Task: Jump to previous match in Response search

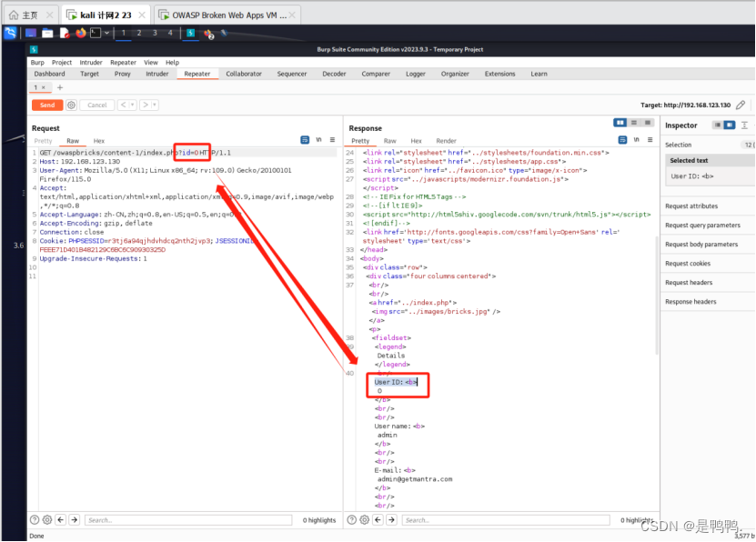Action: (378, 520)
